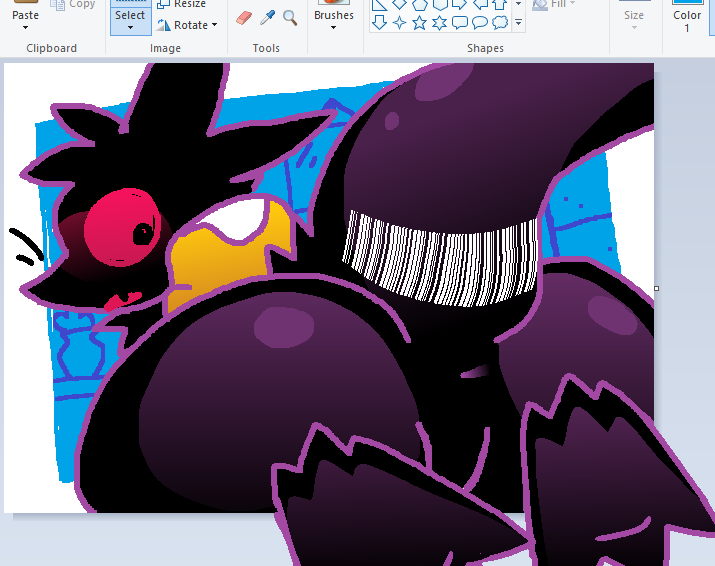Open the Brushes dropdown list
Screen dimensions: 715x566
pyautogui.click(x=334, y=27)
